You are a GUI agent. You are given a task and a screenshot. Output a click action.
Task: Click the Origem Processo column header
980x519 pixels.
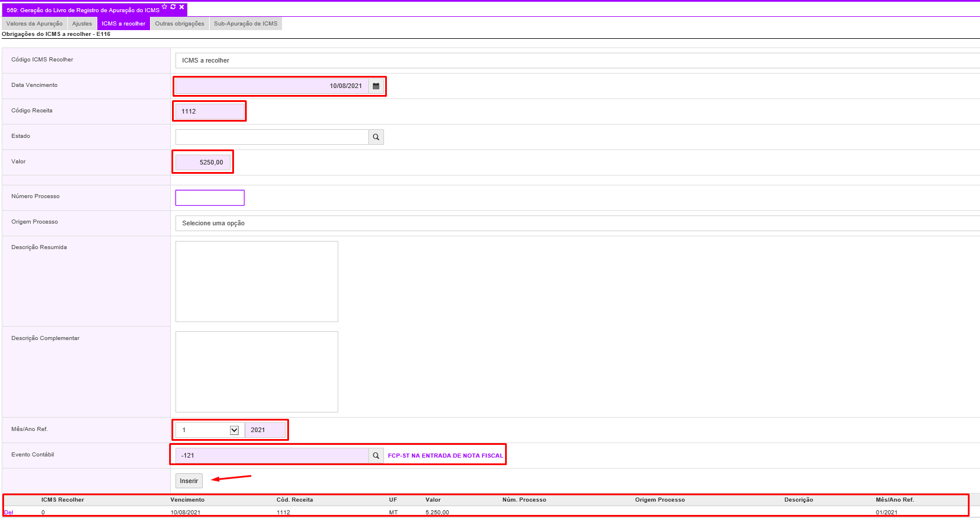pyautogui.click(x=660, y=500)
